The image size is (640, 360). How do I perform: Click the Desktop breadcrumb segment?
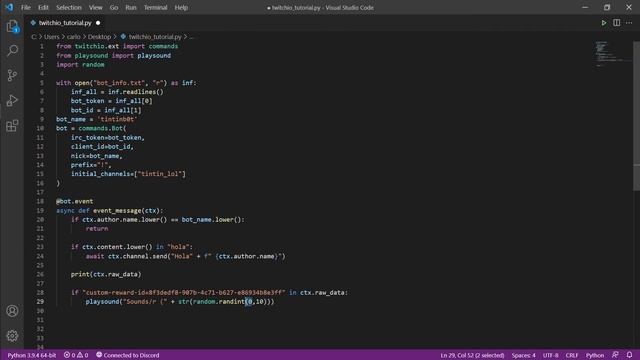[99, 37]
